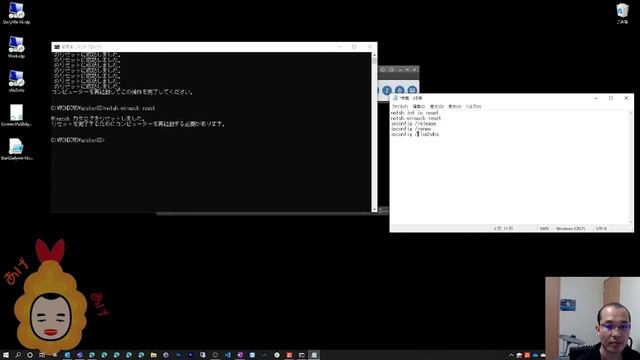Click the 'netsh winsock reset' command in Command Prompt
Image resolution: width=640 pixels, height=360 pixels.
[129, 108]
